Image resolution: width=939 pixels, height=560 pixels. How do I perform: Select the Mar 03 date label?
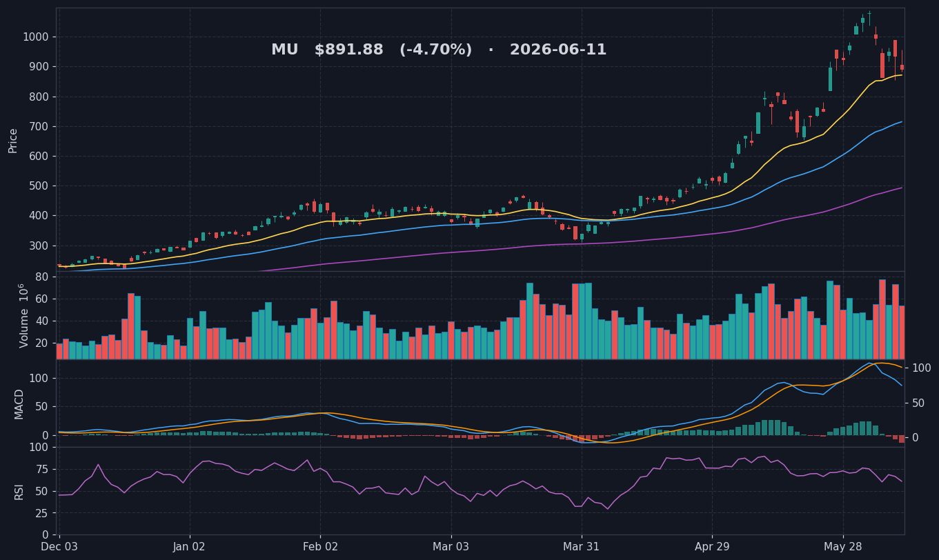pyautogui.click(x=451, y=547)
